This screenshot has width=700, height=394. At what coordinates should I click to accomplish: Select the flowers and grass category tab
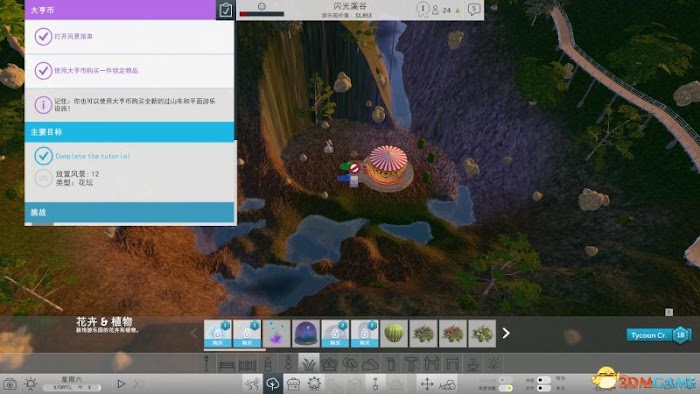308,364
